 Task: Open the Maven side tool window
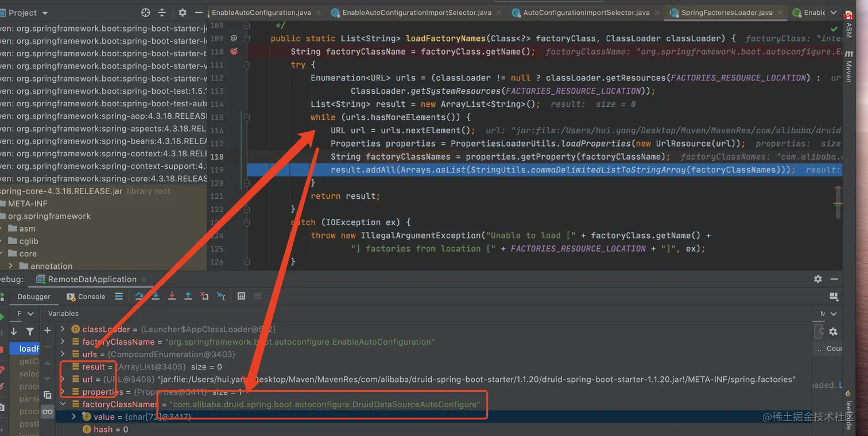[x=849, y=66]
